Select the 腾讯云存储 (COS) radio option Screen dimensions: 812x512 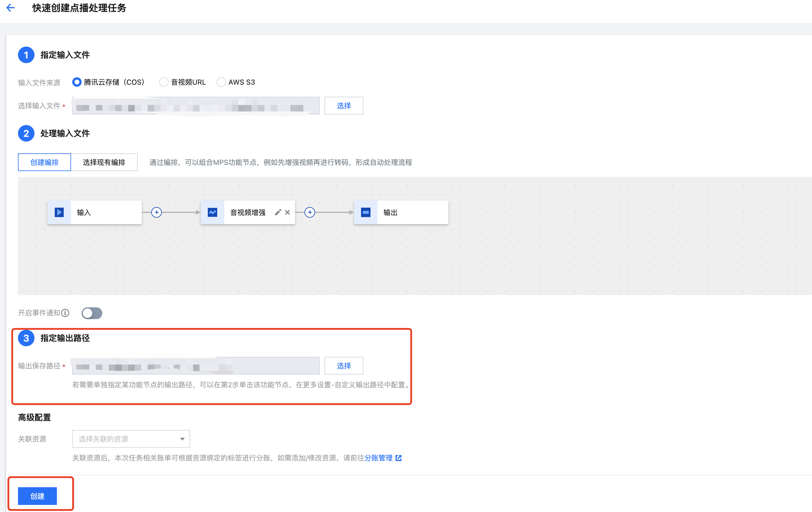coord(77,82)
